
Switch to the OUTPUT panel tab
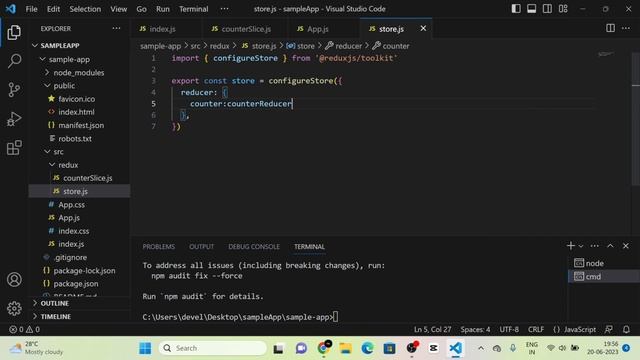201,247
